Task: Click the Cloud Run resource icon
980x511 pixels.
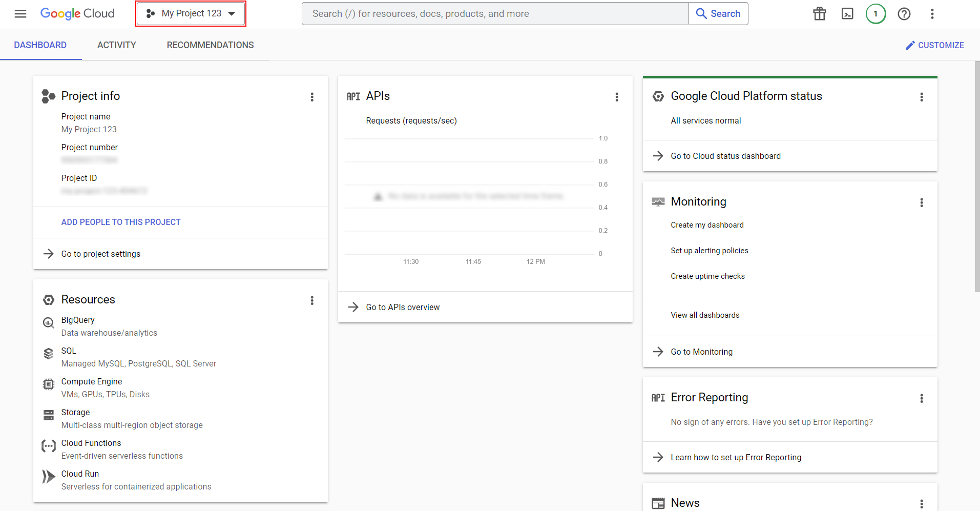Action: pyautogui.click(x=49, y=477)
